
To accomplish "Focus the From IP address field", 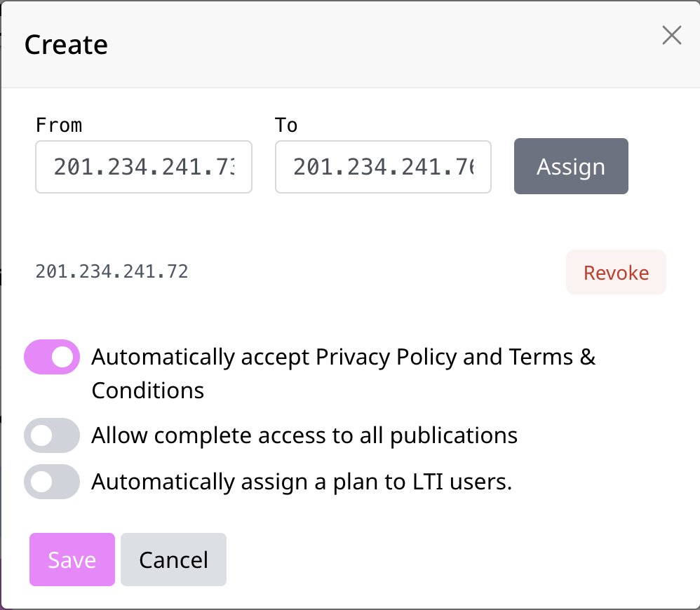I will point(144,167).
